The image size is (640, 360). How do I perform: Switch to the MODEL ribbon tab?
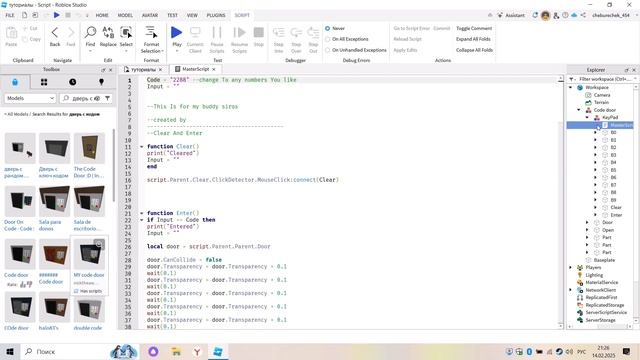tap(125, 16)
